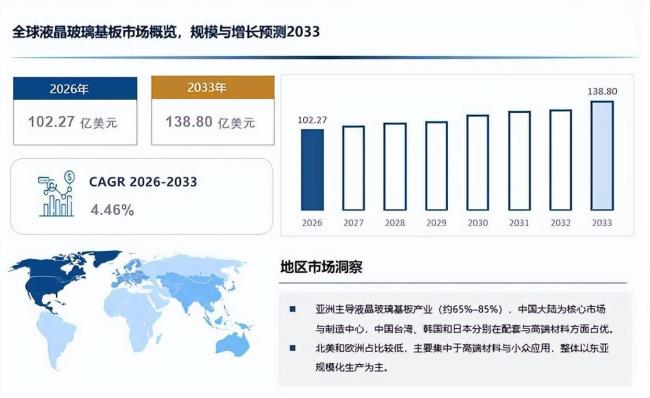650x398 pixels.
Task: Click South America on the world map
Action: 56,338
